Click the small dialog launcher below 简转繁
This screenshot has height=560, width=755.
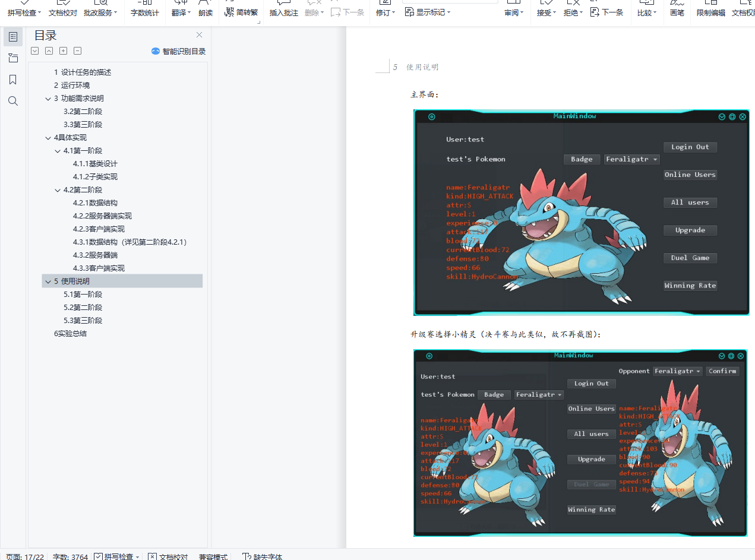[258, 22]
